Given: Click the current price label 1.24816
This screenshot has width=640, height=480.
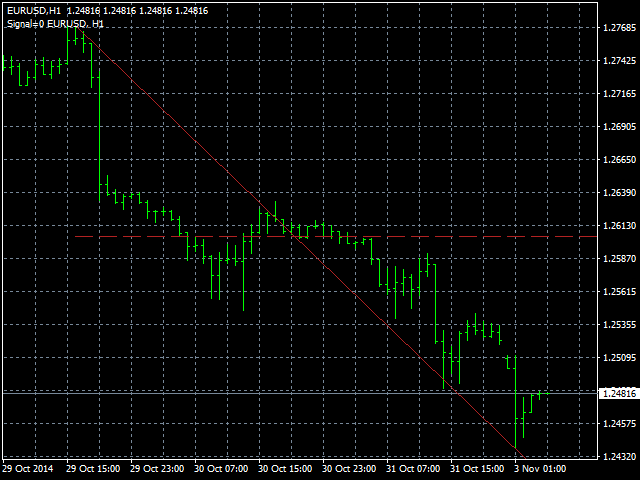Looking at the screenshot, I should tap(620, 394).
